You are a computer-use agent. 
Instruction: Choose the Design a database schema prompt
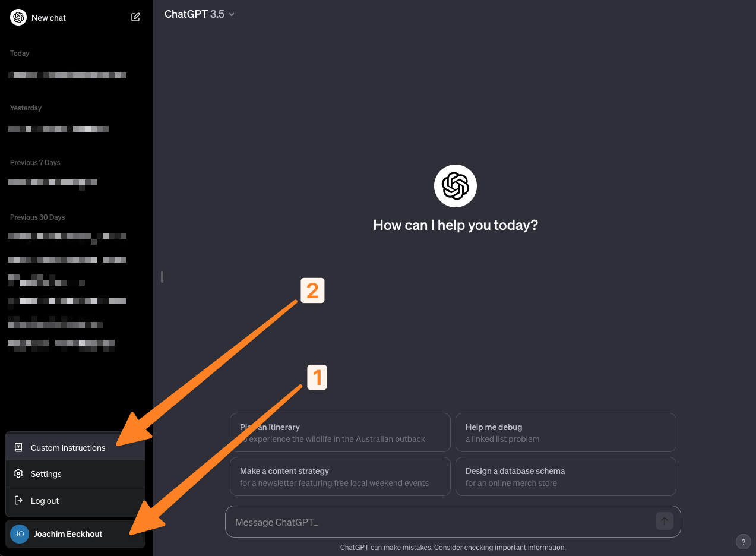pos(565,476)
